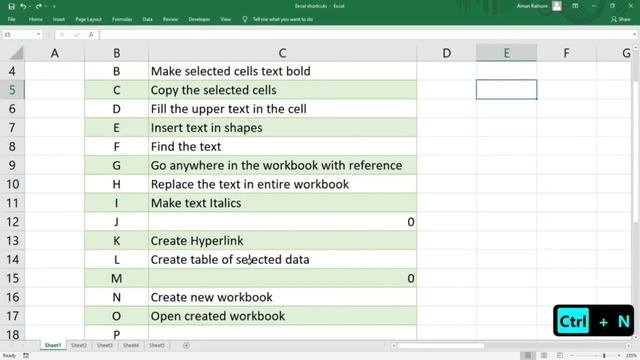Click inside the formula bar
The image size is (640, 360).
(x=365, y=35)
